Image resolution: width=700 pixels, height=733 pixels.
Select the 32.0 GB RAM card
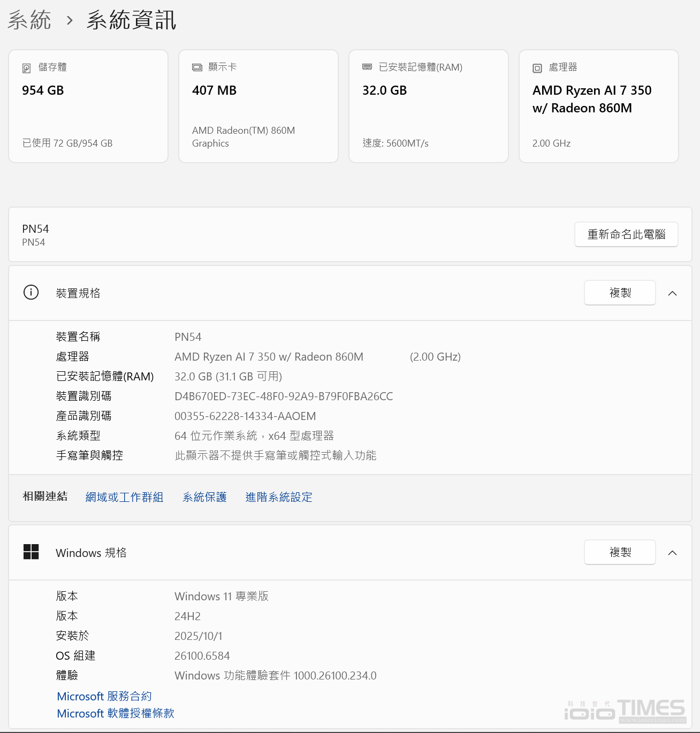(429, 106)
